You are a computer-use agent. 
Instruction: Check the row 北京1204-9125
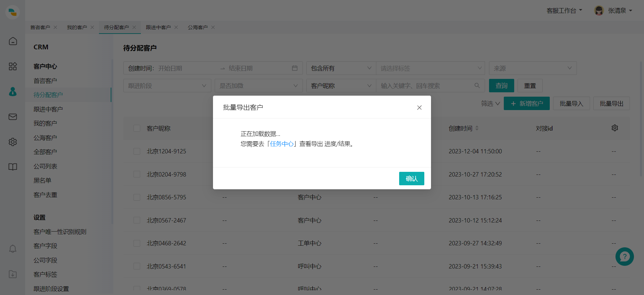[x=137, y=151]
